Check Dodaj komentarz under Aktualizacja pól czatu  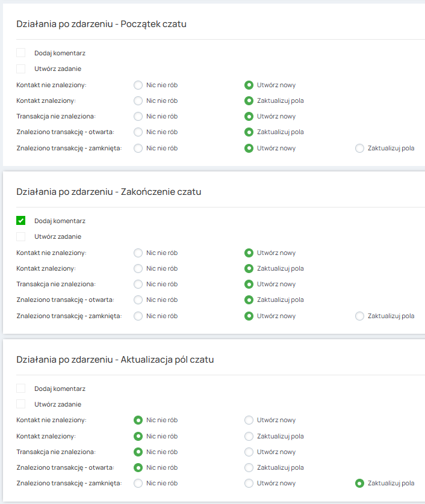point(21,389)
